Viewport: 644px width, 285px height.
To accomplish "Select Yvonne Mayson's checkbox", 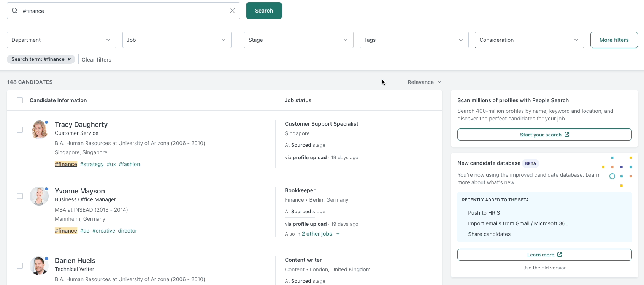I will (20, 196).
